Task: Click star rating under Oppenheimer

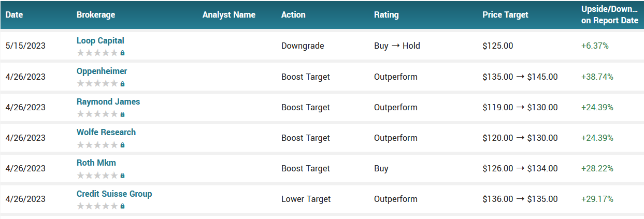Action: [x=97, y=83]
